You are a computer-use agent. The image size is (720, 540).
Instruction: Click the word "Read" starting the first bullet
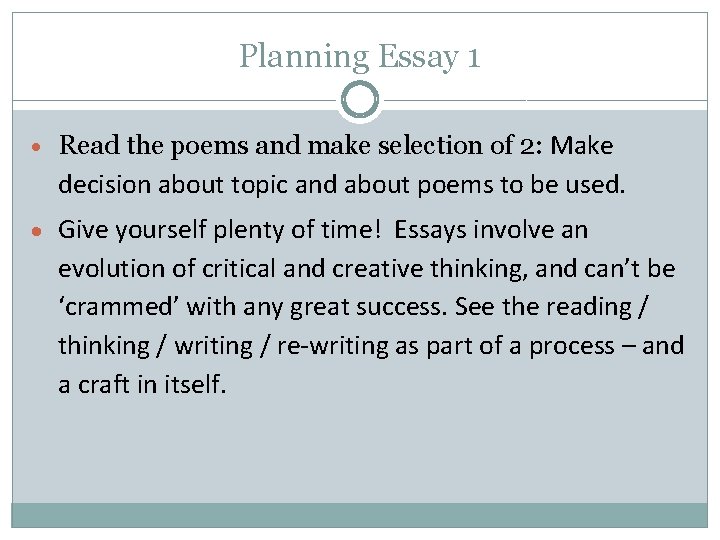coord(87,146)
